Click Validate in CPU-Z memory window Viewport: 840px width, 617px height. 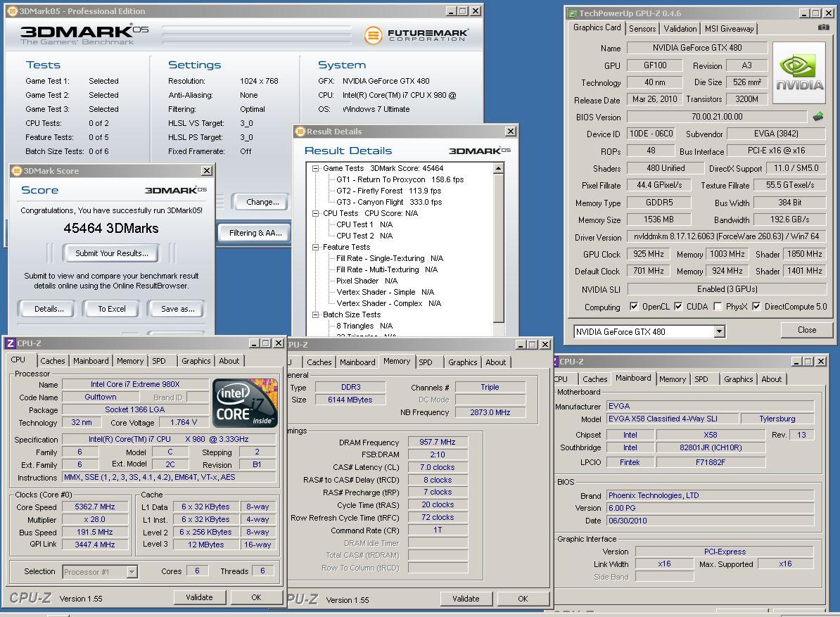tap(466, 599)
